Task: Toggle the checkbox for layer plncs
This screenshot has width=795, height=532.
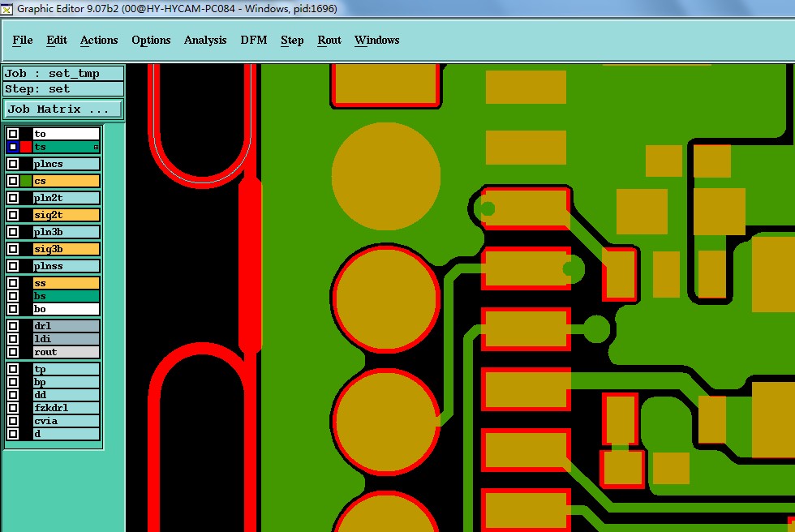Action: 13,164
